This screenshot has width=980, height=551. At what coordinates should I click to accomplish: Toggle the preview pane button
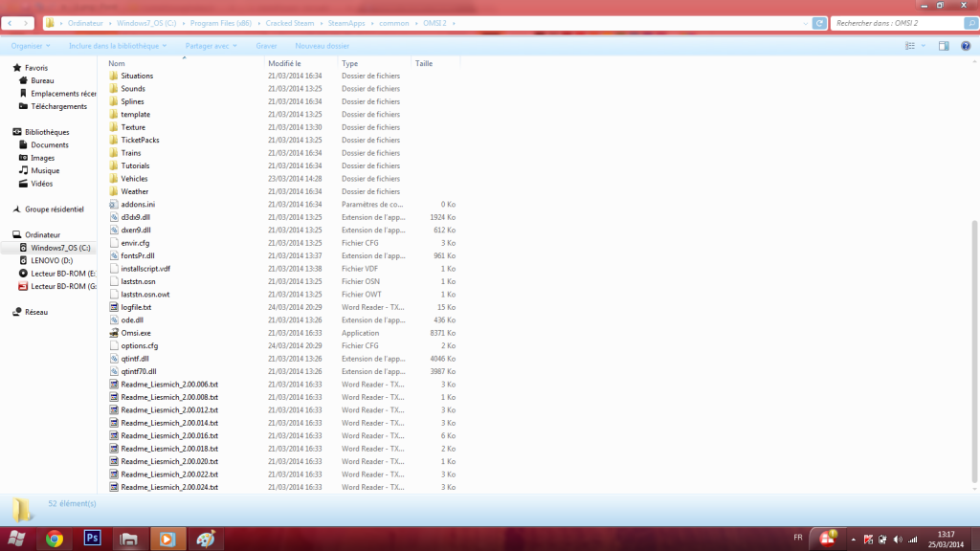click(944, 46)
